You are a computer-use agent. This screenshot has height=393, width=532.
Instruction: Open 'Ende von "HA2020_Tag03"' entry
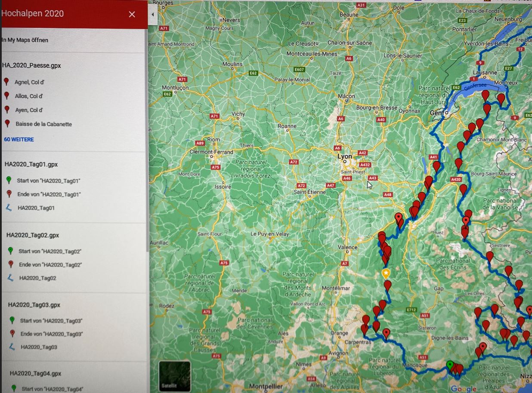52,334
